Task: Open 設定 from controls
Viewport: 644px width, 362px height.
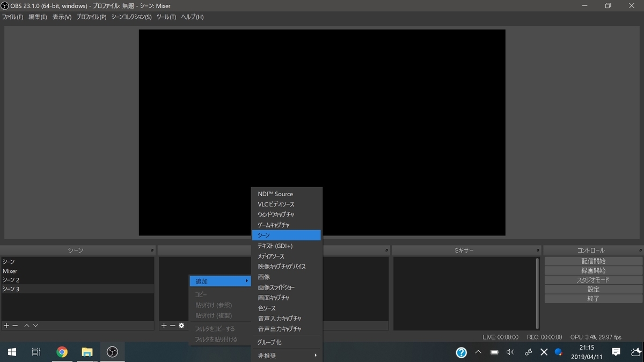Action: pos(593,290)
